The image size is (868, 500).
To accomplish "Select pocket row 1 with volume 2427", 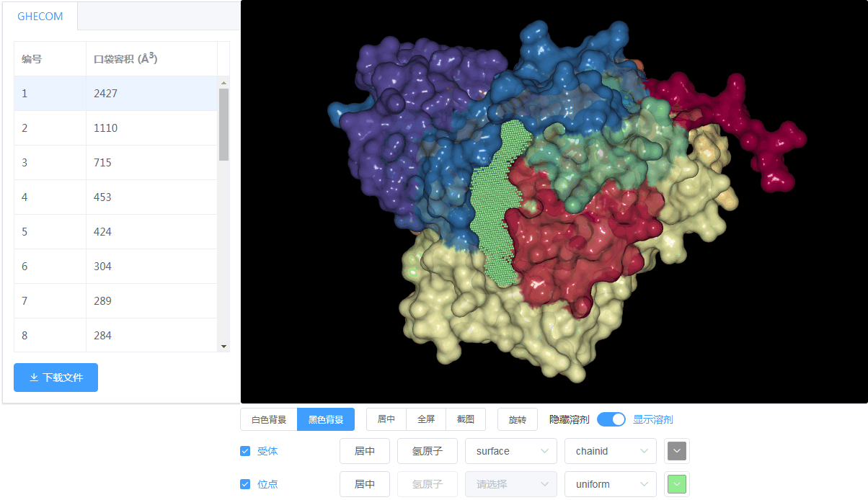I will (115, 94).
